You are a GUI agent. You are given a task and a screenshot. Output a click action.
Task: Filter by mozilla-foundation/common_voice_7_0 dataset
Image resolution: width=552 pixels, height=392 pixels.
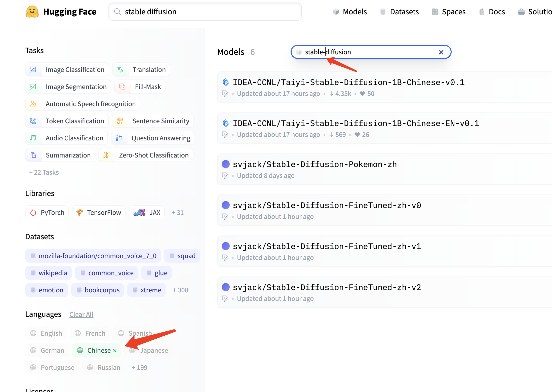tap(93, 256)
